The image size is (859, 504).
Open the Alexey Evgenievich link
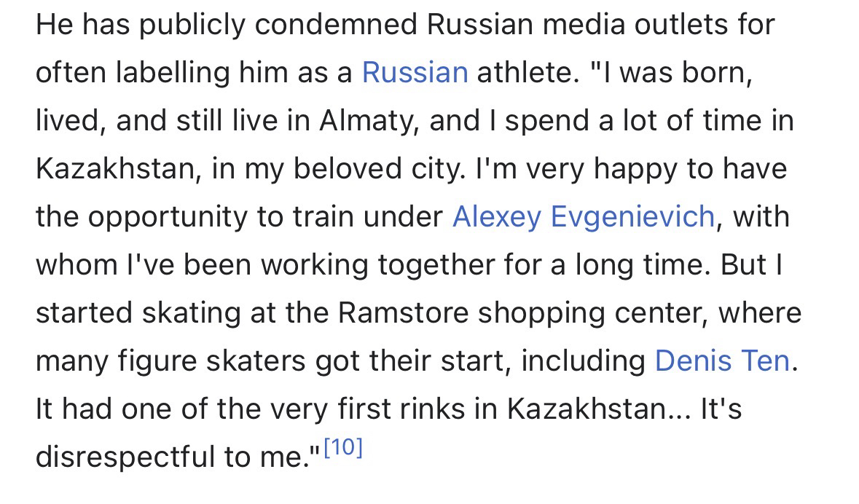coord(583,216)
